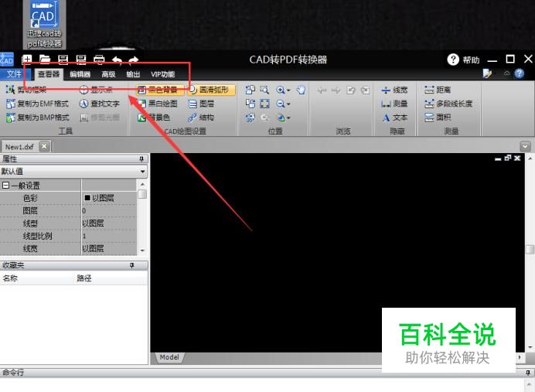
Task: Click the drawing area vertical scrollbar thumb
Action: [x=530, y=250]
